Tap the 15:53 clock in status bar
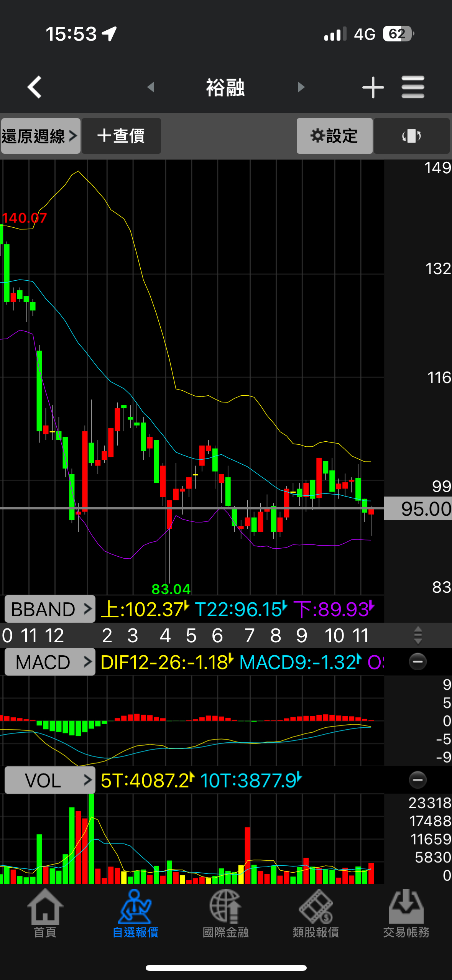 click(x=71, y=34)
